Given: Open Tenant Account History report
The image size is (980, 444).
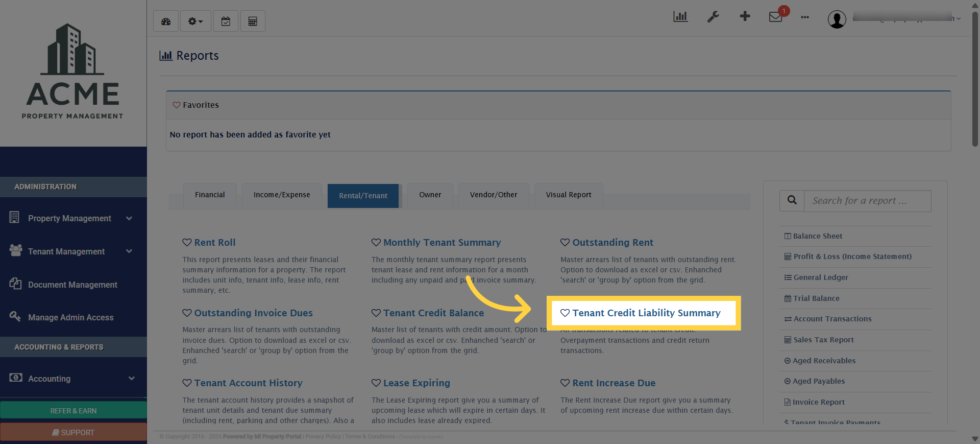Looking at the screenshot, I should click(x=248, y=383).
